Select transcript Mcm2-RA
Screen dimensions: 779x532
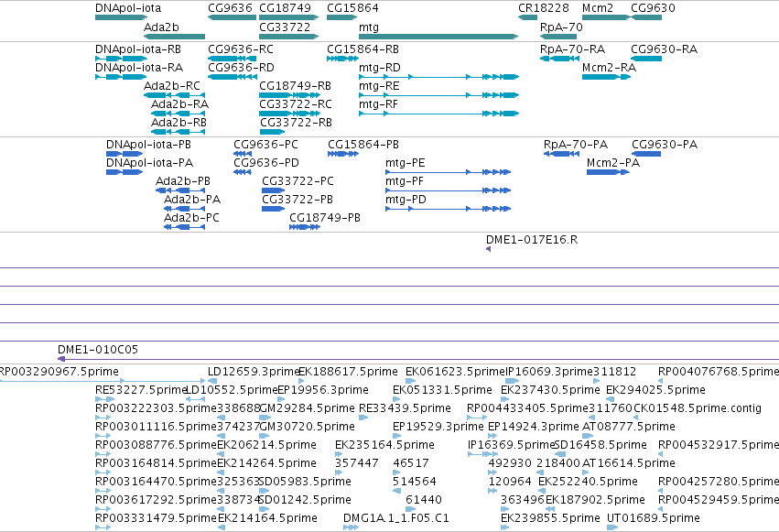(x=609, y=68)
